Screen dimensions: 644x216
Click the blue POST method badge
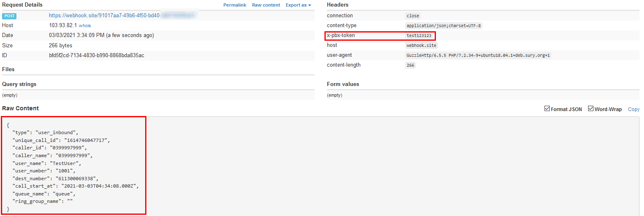coord(9,16)
